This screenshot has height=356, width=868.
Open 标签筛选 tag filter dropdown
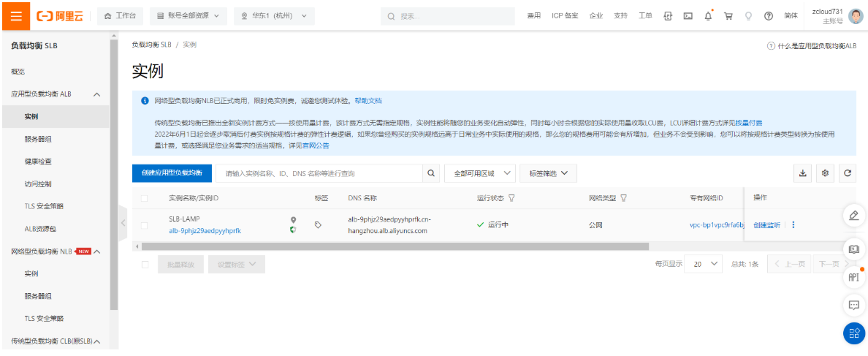[x=548, y=173]
